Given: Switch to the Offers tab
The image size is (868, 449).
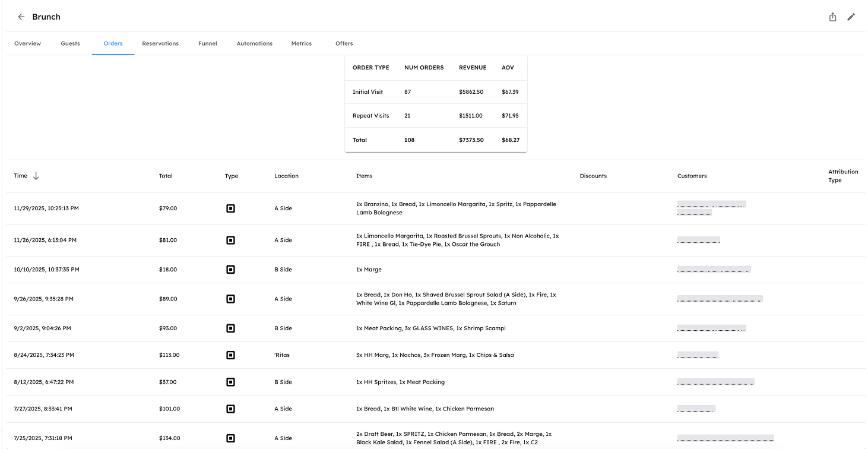Looking at the screenshot, I should coord(344,43).
